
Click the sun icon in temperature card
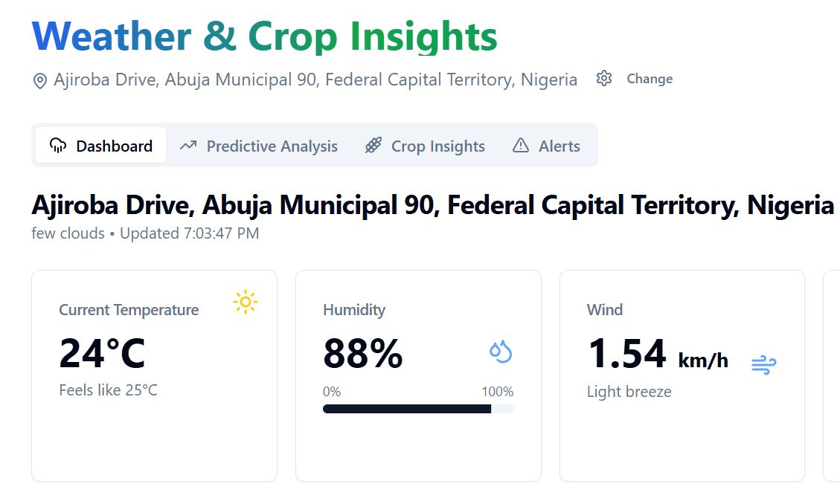click(245, 302)
